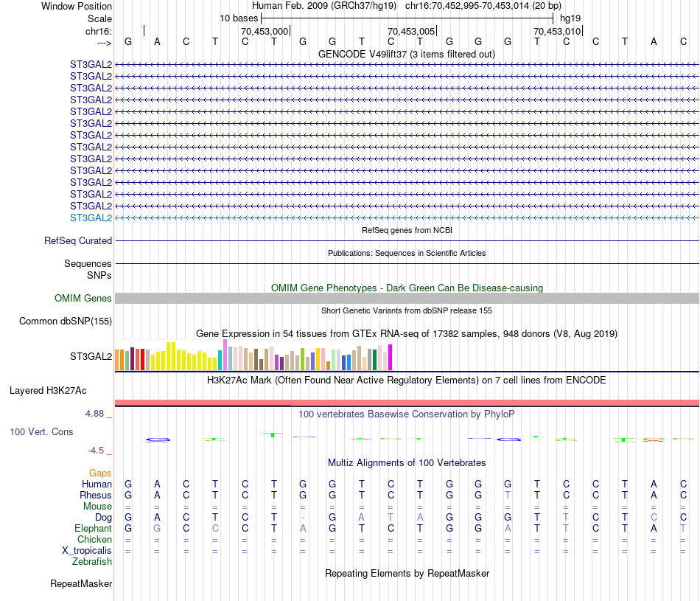Click the OMIM Genes track label
700x601 pixels.
83,298
